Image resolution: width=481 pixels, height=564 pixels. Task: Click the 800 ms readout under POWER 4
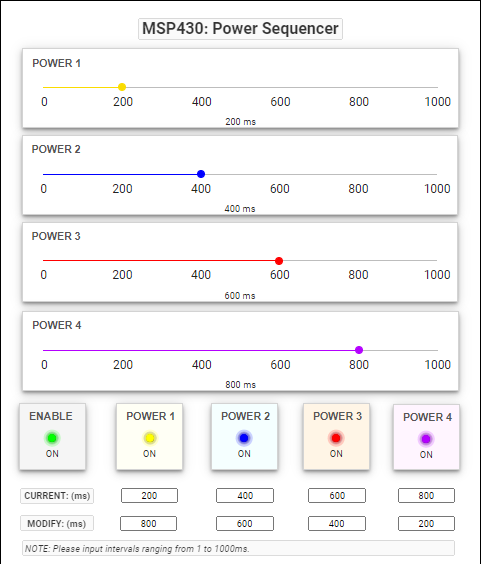pyautogui.click(x=240, y=385)
